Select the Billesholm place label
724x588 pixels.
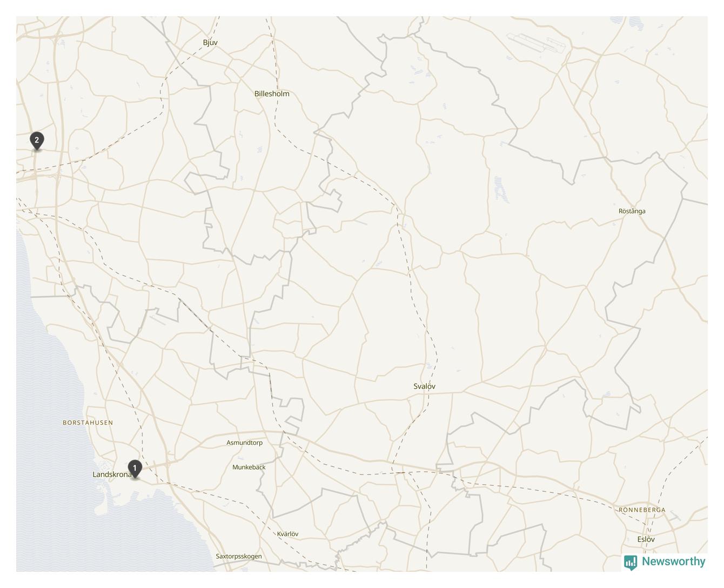[272, 93]
